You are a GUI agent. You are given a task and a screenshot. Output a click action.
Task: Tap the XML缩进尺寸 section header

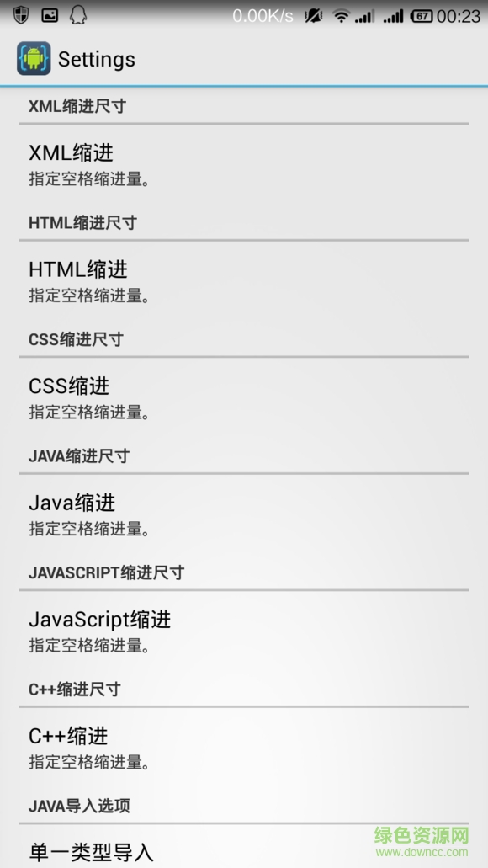tap(77, 106)
